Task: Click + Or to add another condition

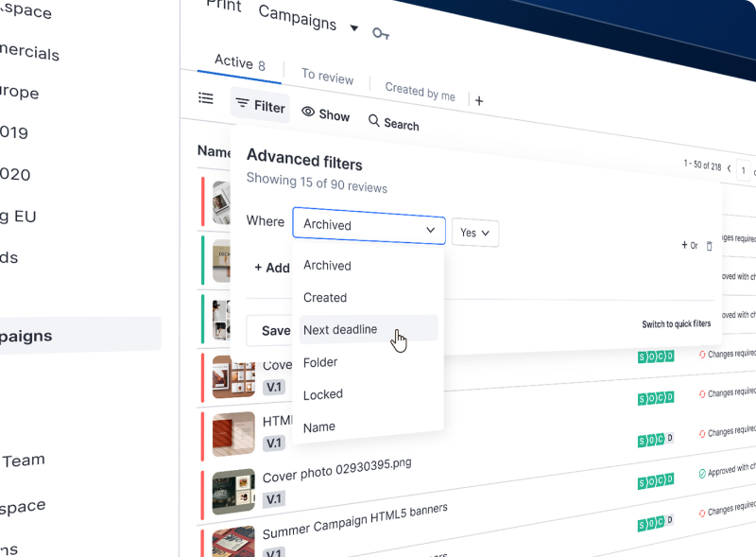Action: coord(687,244)
